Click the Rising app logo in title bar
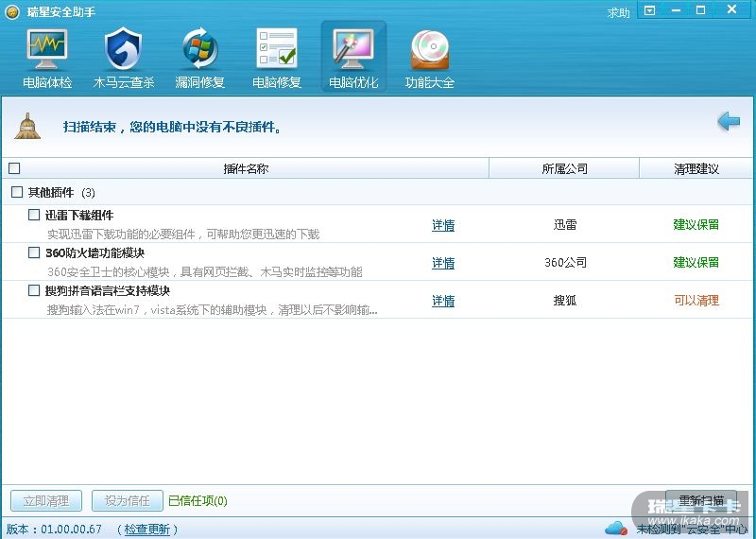Viewport: 756px width, 539px height. [11, 11]
